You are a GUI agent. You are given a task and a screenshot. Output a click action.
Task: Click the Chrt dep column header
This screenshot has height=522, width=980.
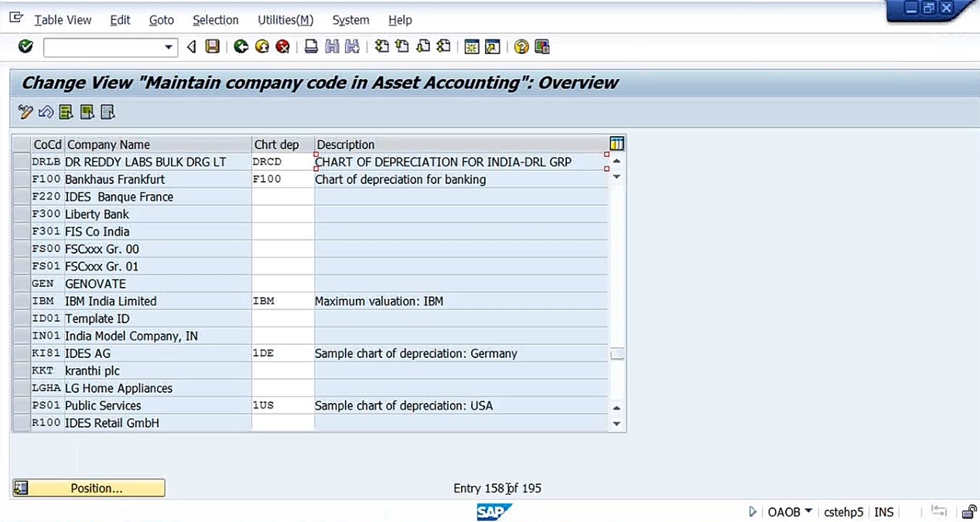pos(283,145)
